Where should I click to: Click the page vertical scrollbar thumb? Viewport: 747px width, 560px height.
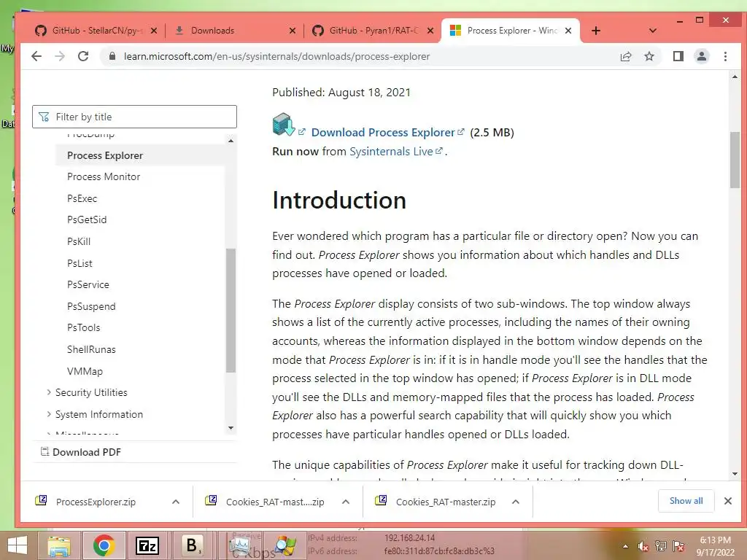point(735,160)
